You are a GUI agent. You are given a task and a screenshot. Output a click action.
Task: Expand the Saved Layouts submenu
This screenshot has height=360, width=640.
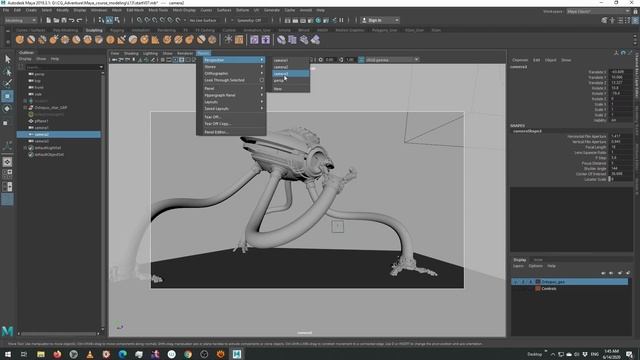[x=233, y=109]
